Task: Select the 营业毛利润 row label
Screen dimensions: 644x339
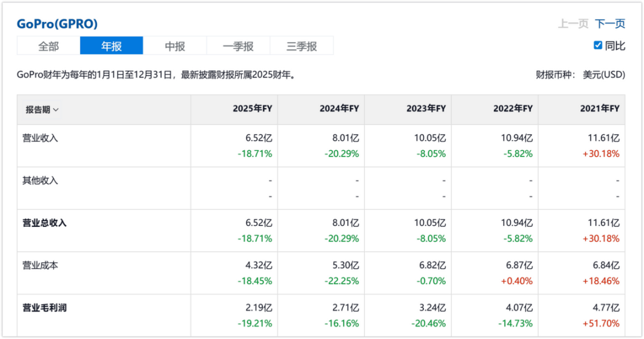Action: [44, 308]
